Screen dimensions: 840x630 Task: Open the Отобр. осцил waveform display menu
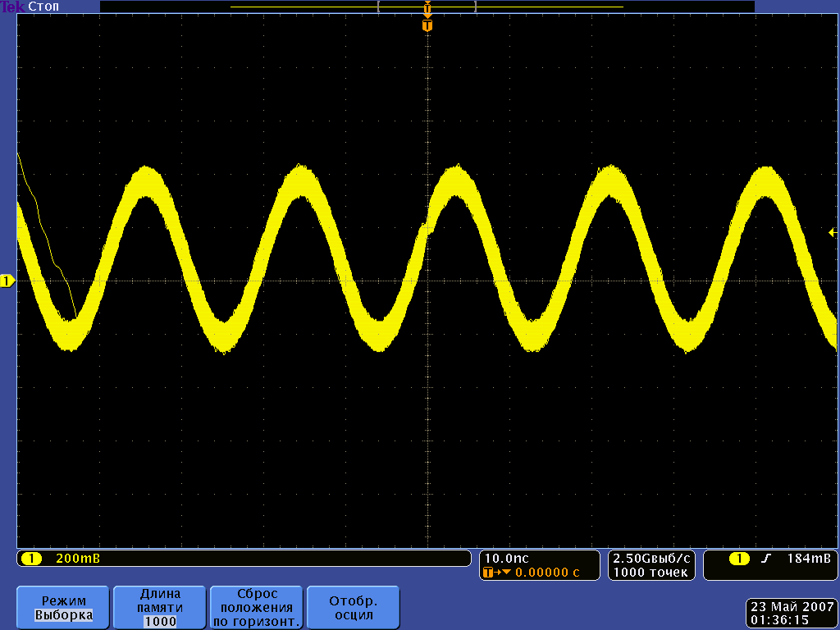354,607
